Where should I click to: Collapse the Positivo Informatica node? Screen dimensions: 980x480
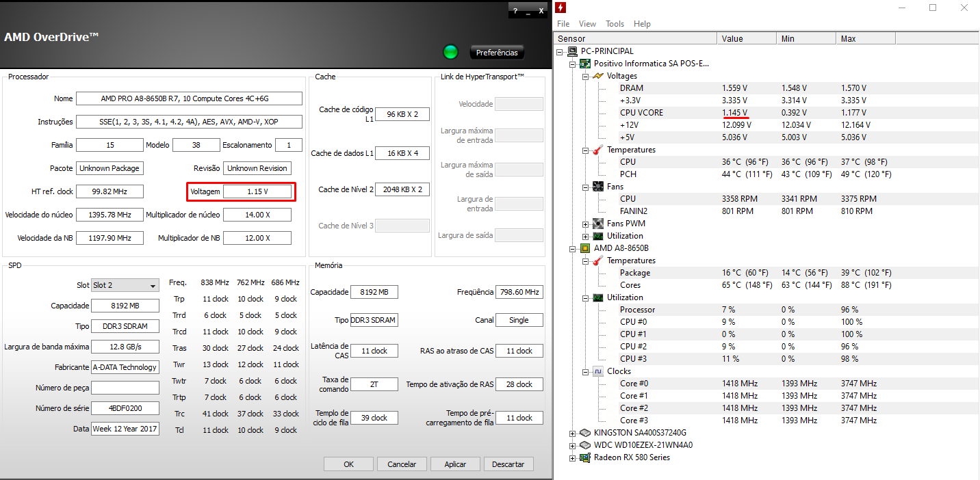pos(573,64)
